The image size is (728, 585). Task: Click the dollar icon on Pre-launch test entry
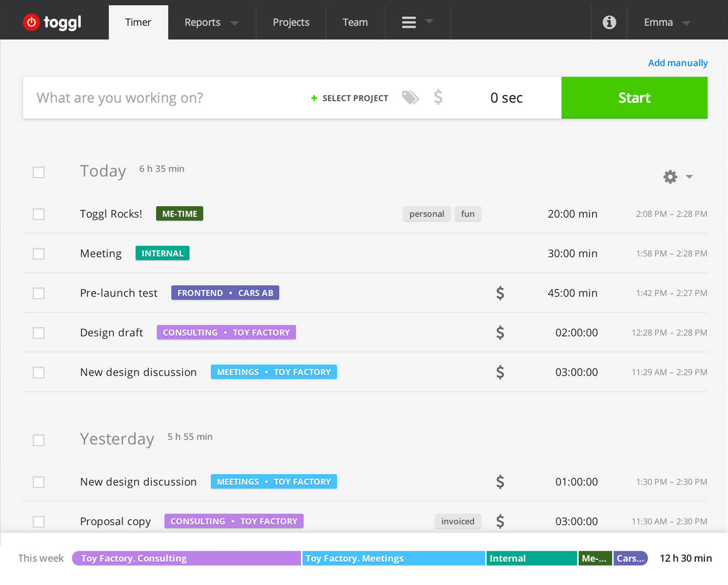(x=500, y=293)
